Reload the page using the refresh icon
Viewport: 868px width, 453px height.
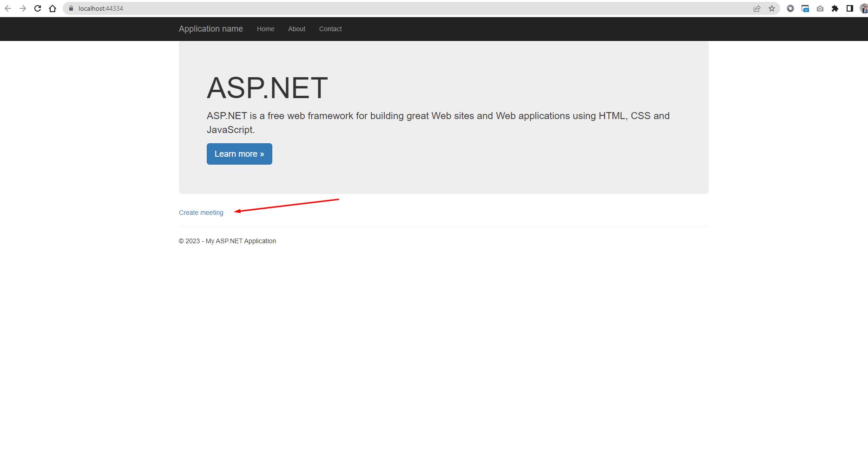click(38, 8)
